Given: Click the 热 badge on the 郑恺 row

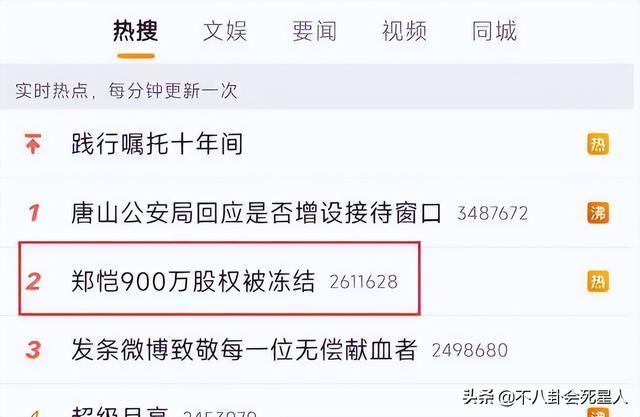Looking at the screenshot, I should click(598, 281).
